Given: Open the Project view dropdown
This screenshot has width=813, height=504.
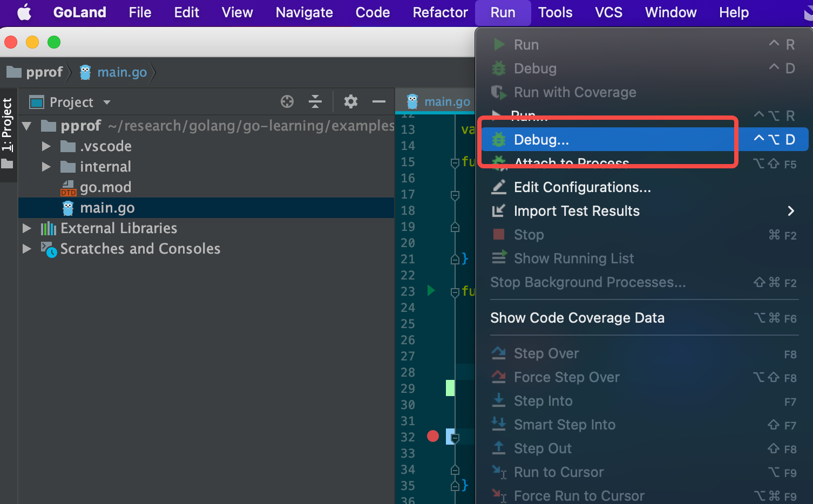Looking at the screenshot, I should [x=106, y=102].
